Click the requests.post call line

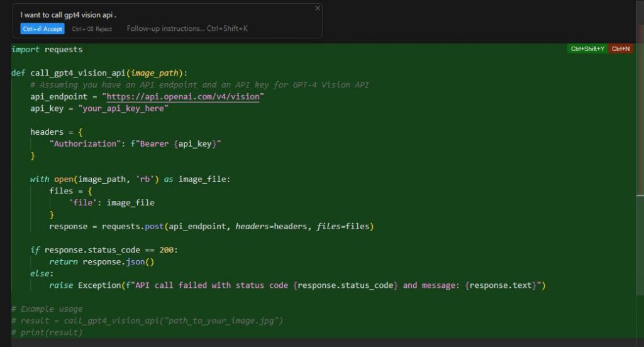(211, 227)
